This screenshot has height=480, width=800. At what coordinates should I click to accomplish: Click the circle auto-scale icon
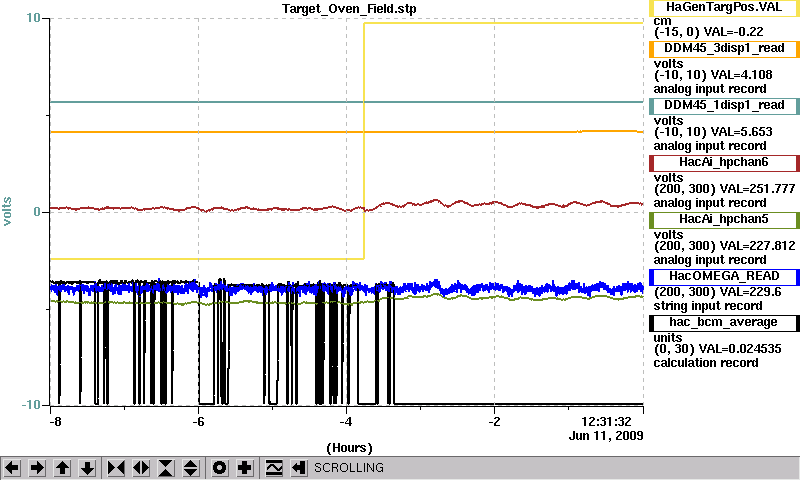coord(219,468)
